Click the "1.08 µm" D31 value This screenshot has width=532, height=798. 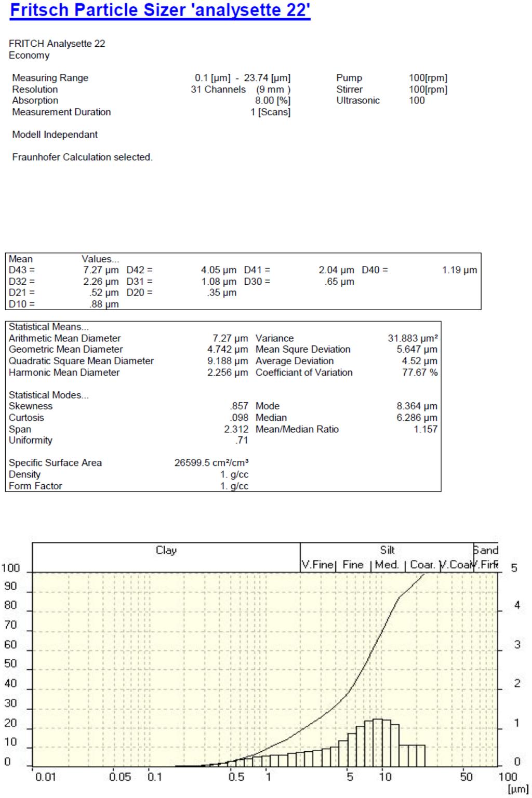click(219, 282)
